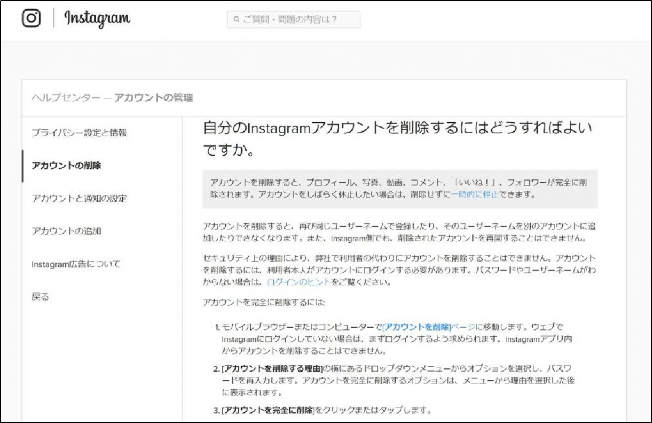Select アカウントの追加 in sidebar
Viewport: 652px width, 423px height.
tap(67, 231)
